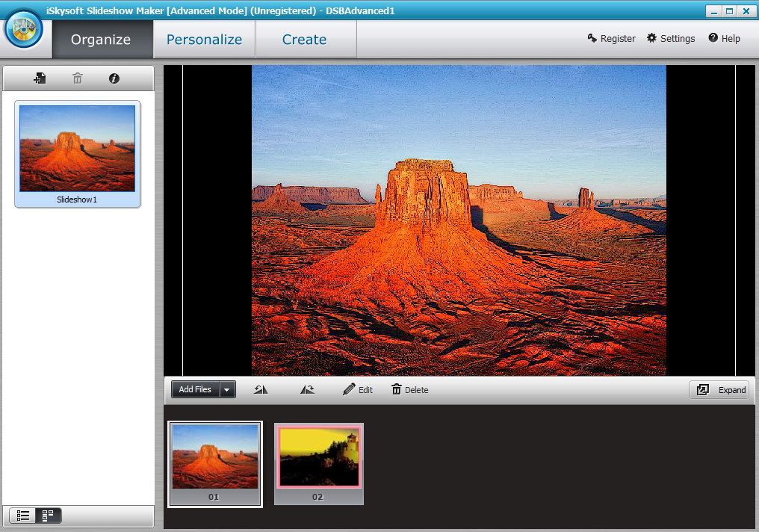The height and width of the screenshot is (532, 759).
Task: Edit the current photo
Action: (x=357, y=389)
